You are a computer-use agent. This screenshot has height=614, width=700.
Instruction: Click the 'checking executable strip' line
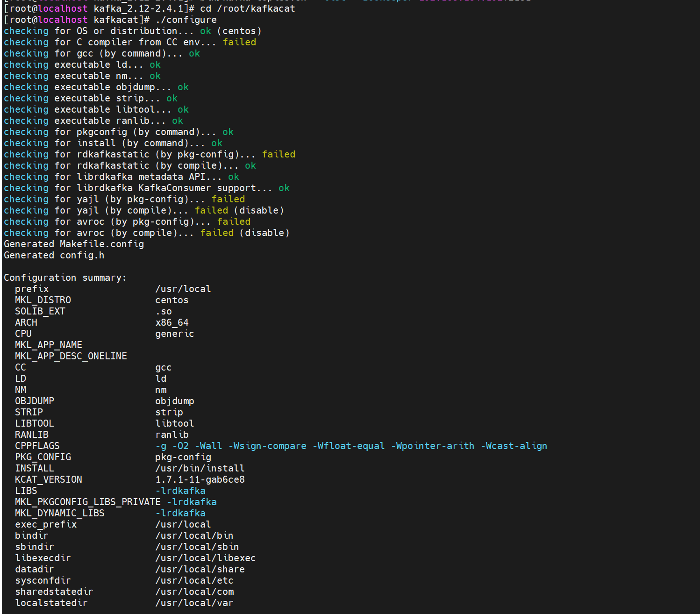tap(91, 98)
